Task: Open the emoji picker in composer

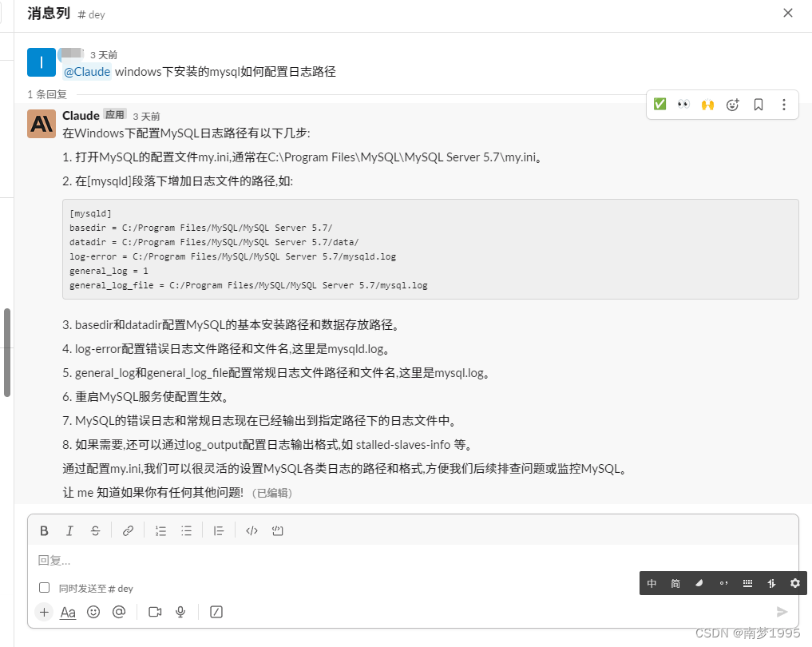Action: (93, 612)
